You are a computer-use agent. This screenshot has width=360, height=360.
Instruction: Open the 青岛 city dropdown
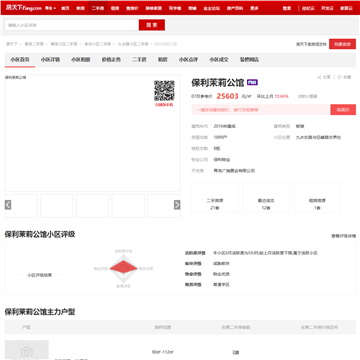(50, 8)
